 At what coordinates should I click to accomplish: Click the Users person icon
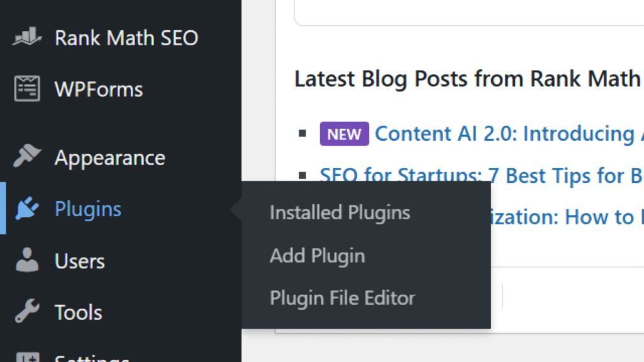click(27, 260)
